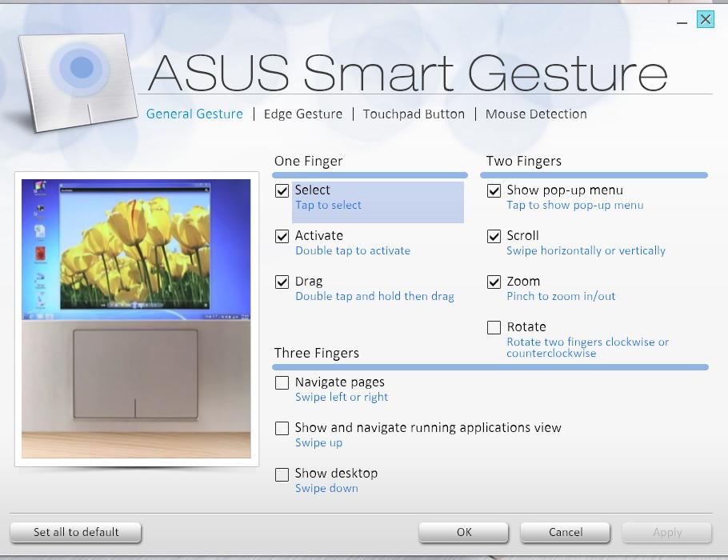Click 'Swipe left or right' text
Image resolution: width=728 pixels, height=560 pixels.
click(x=342, y=397)
